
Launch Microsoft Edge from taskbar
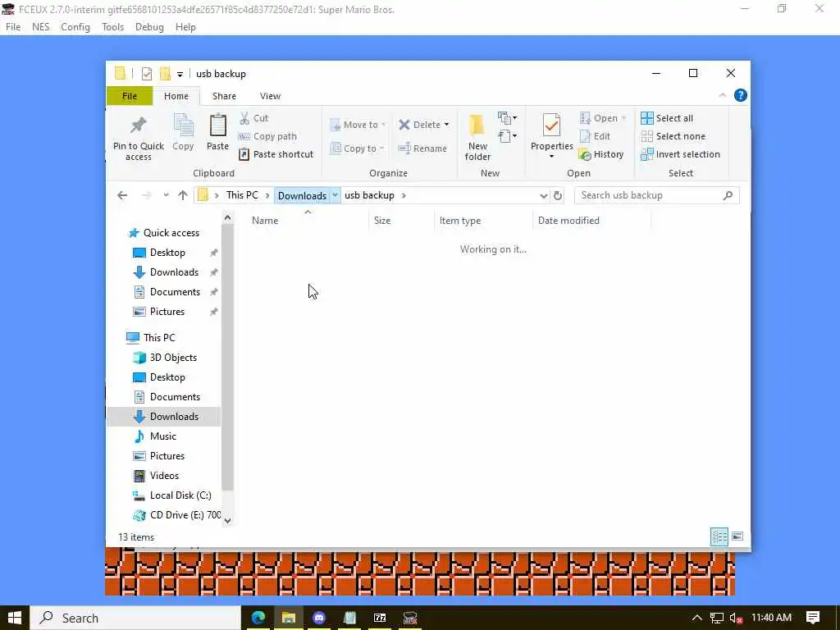pos(258,618)
